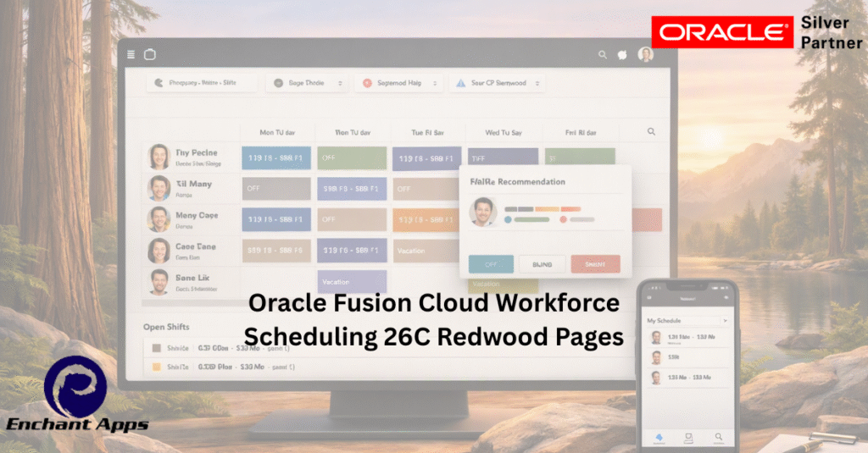Click Xil Many's blue Tuesday shift block
868x453 pixels.
[x=352, y=189]
